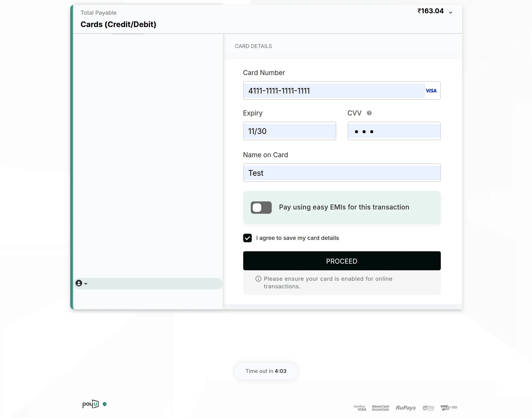
Task: Click the VISA logo in card field
Action: (x=431, y=90)
